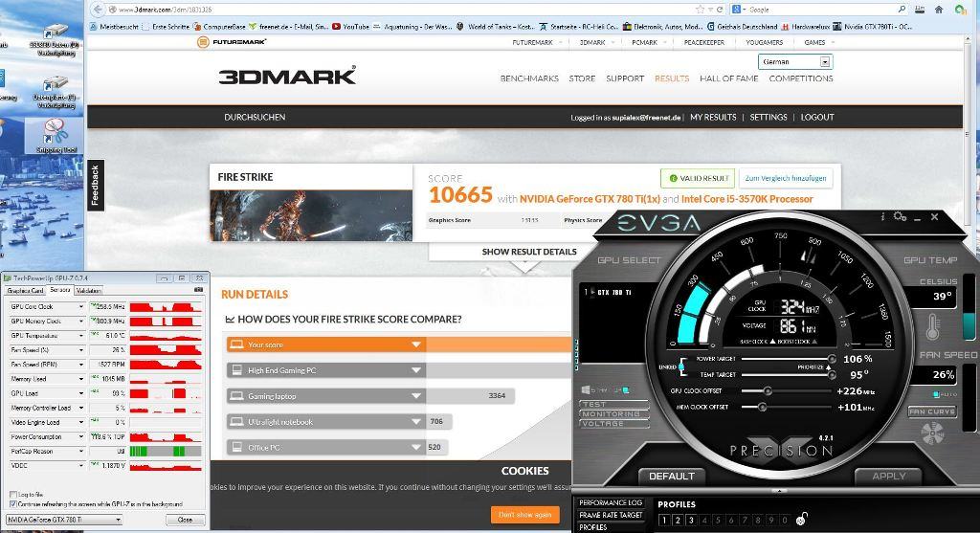The image size is (980, 533).
Task: Open EVGA Precision info icon
Action: (x=882, y=217)
